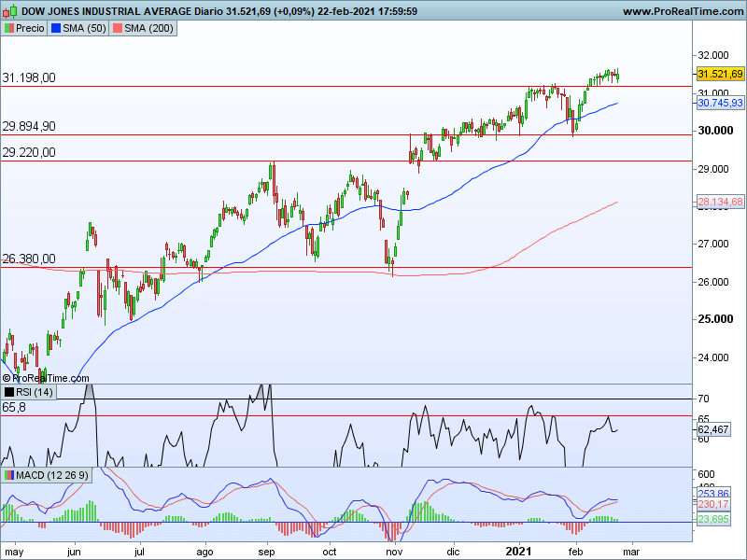Click the 24.000 price axis label

pyautogui.click(x=713, y=357)
